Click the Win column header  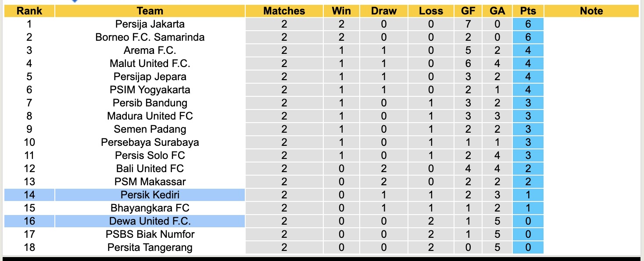[x=341, y=11]
